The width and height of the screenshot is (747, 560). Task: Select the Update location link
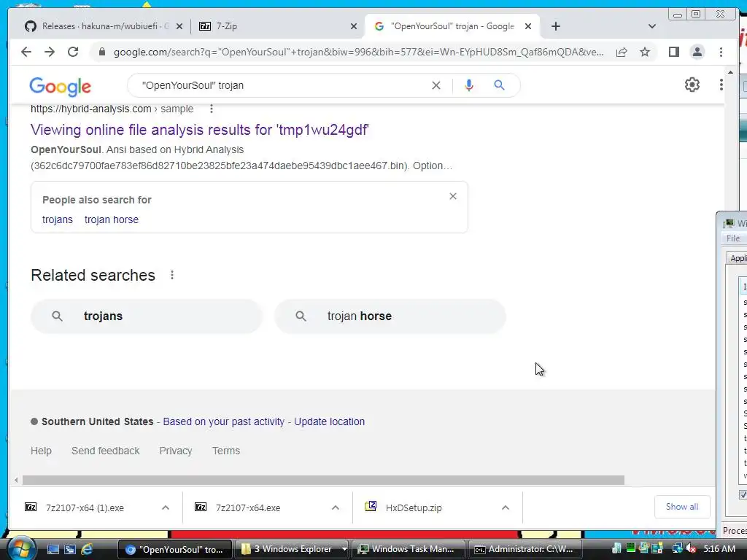click(329, 421)
